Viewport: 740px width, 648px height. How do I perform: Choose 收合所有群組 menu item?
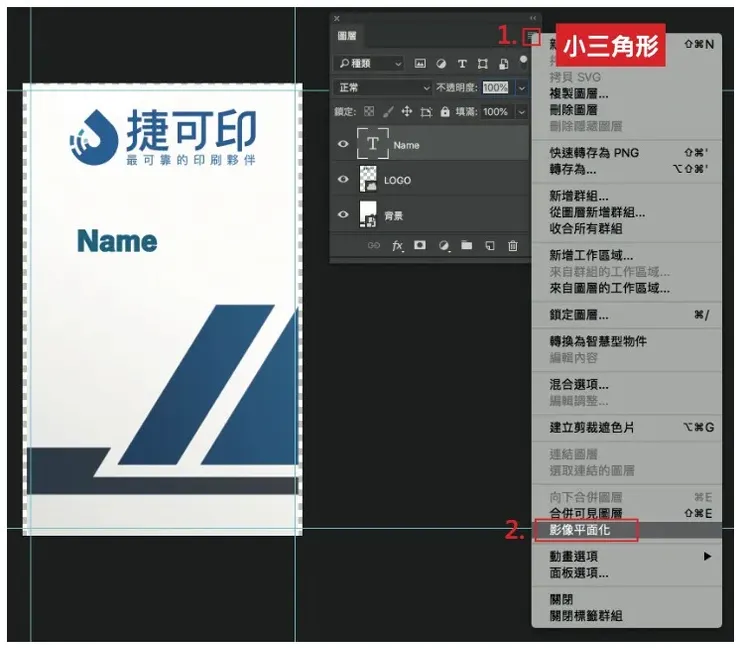[627, 228]
